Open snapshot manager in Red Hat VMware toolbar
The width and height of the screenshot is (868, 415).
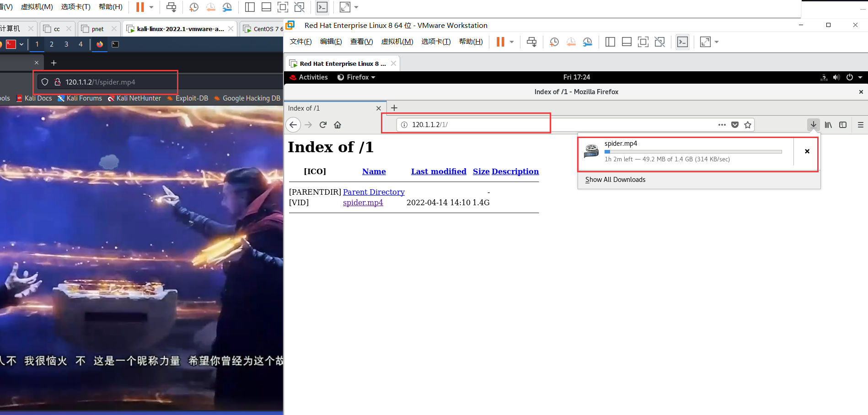[x=588, y=42]
